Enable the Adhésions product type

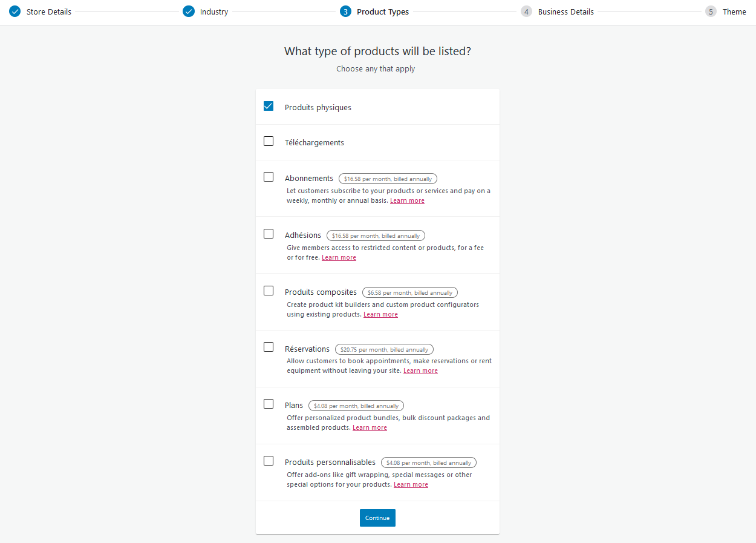click(x=269, y=233)
